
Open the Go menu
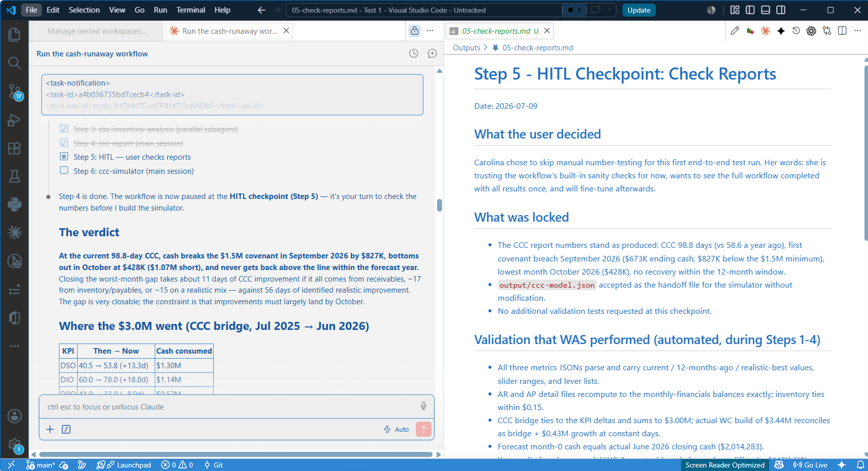click(x=140, y=10)
